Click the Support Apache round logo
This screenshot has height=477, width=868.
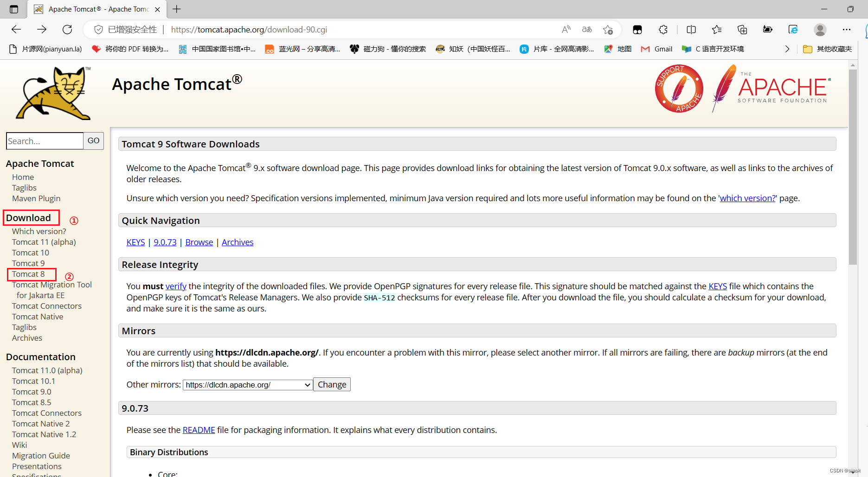pos(679,89)
